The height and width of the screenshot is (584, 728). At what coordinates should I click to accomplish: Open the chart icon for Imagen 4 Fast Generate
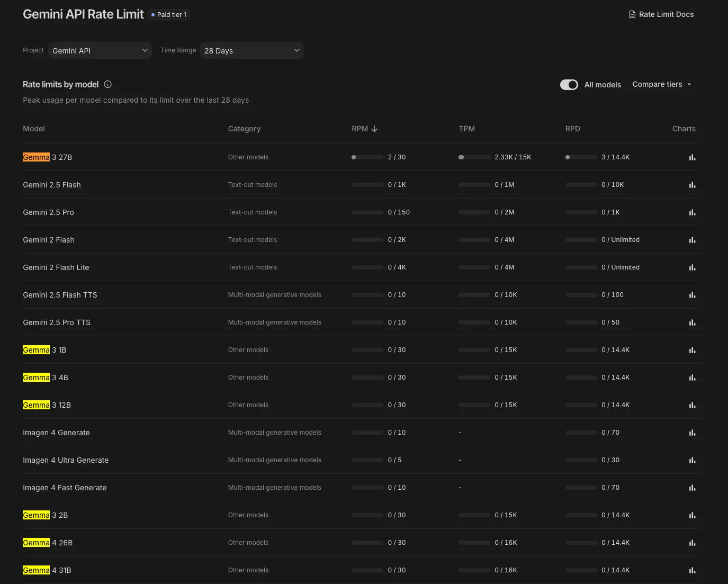click(692, 488)
